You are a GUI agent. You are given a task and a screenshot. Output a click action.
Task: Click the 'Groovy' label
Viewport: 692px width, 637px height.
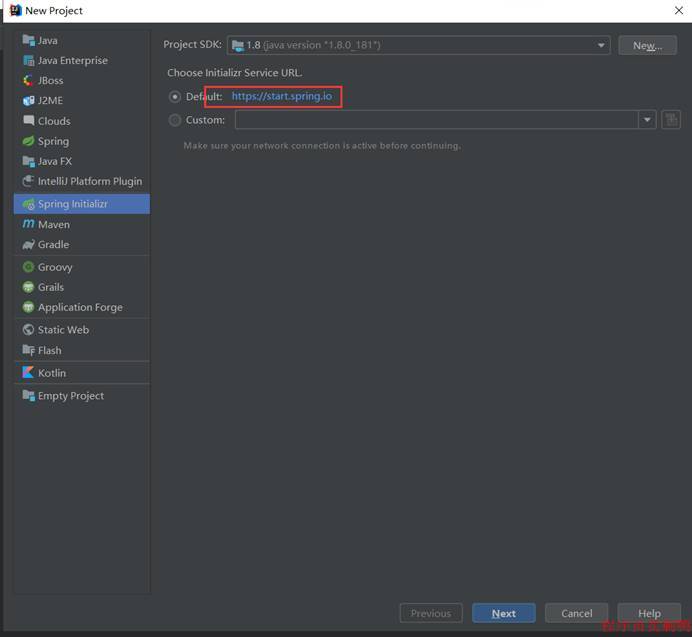[55, 268]
